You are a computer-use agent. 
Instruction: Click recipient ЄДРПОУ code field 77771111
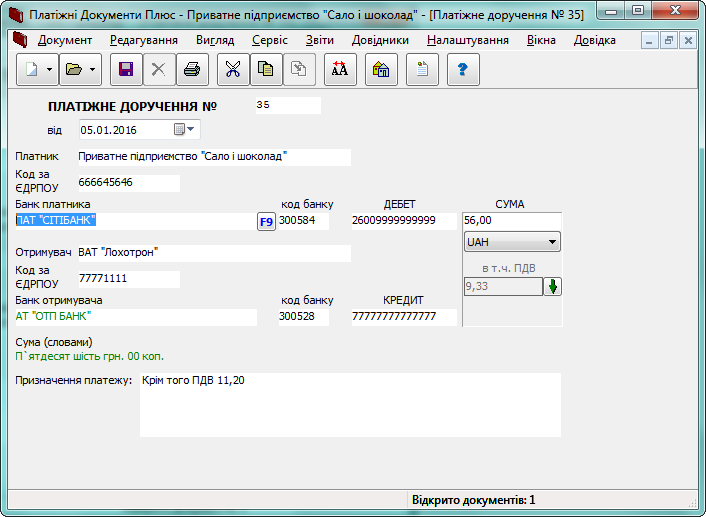[129, 279]
